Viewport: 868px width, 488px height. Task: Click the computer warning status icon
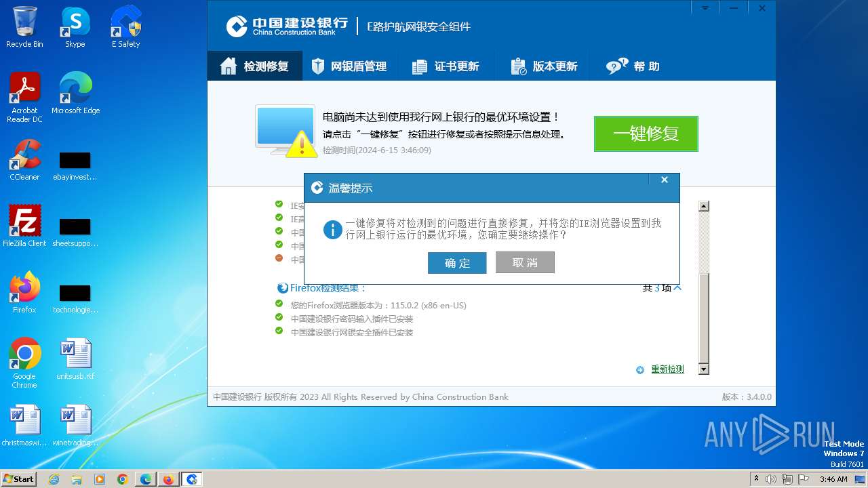coord(286,131)
